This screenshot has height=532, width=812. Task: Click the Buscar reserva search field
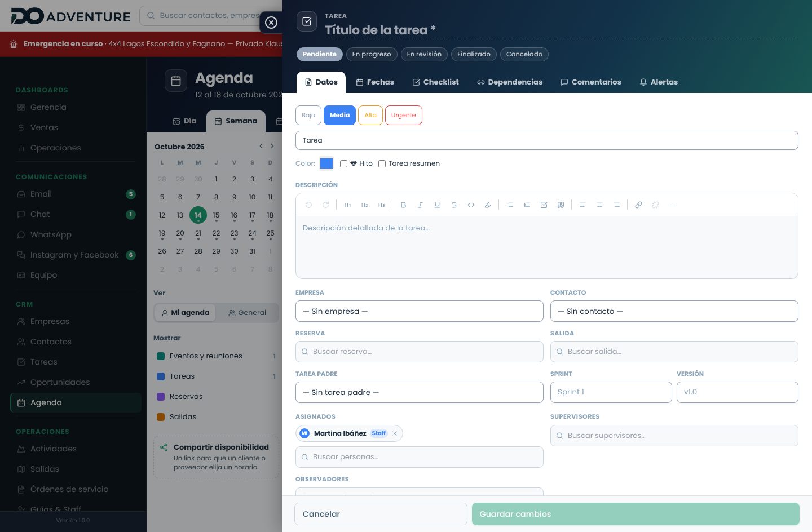point(420,352)
